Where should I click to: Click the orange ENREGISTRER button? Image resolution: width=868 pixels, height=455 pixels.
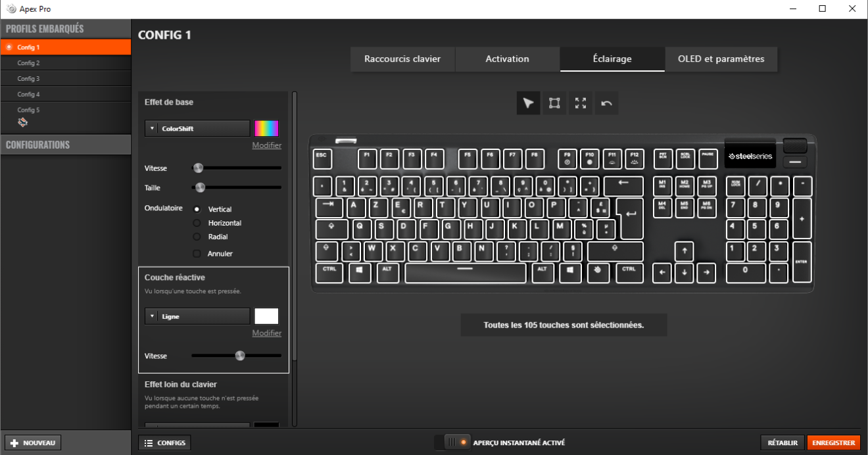[833, 443]
